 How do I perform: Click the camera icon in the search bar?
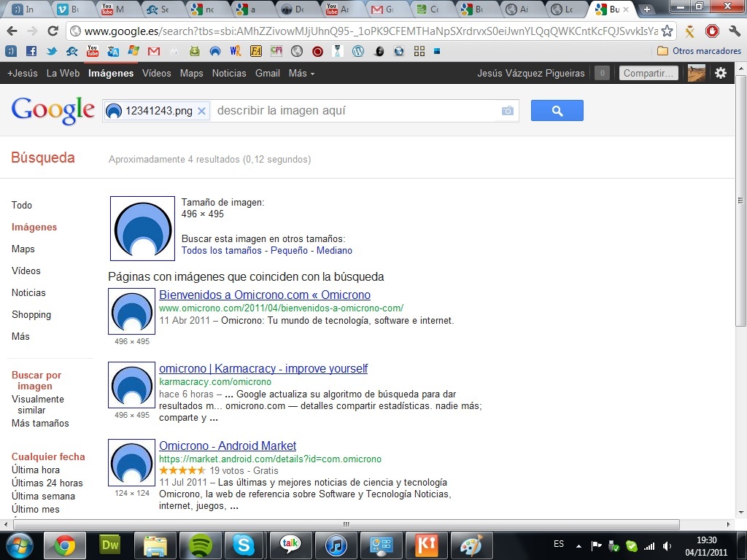[x=507, y=111]
